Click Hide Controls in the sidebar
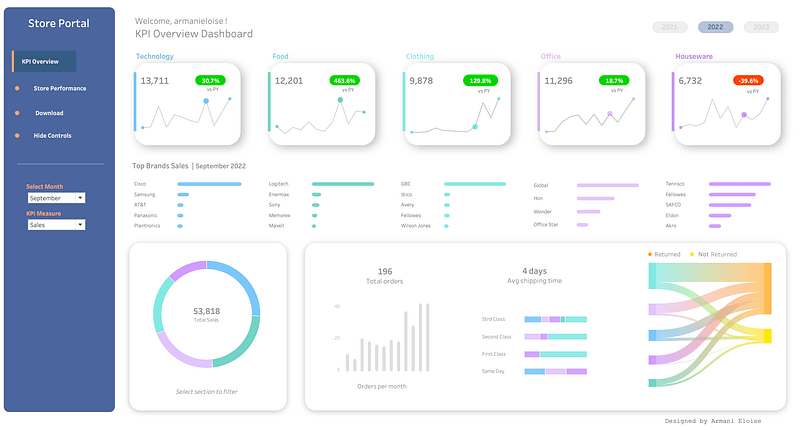800x430 pixels. 54,135
